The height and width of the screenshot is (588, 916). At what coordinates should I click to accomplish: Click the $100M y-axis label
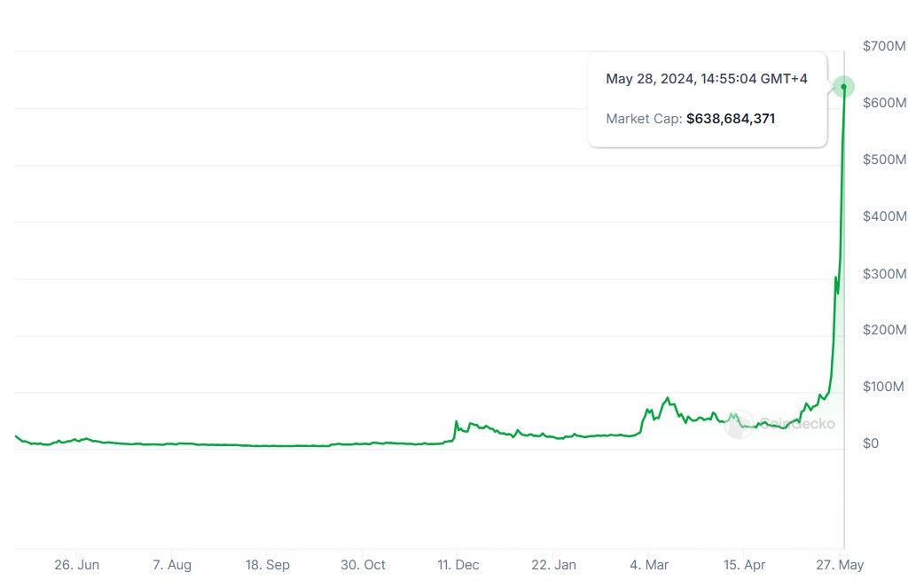click(x=885, y=387)
